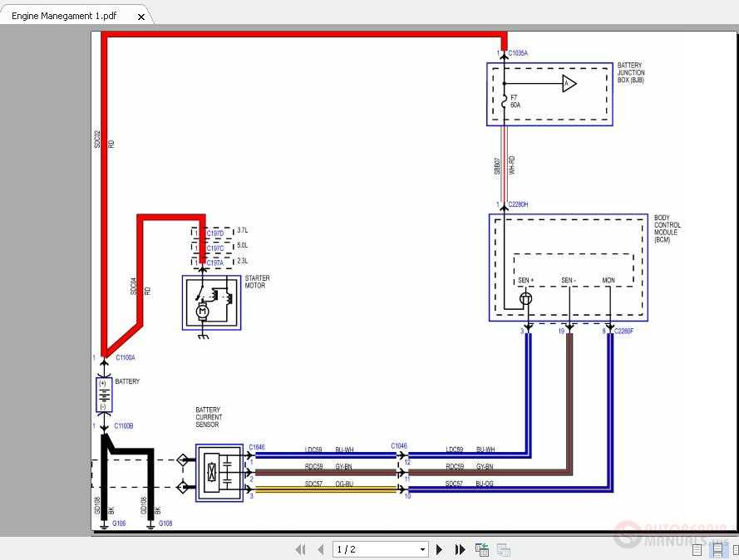Click the C1100A connector label
Viewport: 739px width, 560px height.
click(x=126, y=357)
